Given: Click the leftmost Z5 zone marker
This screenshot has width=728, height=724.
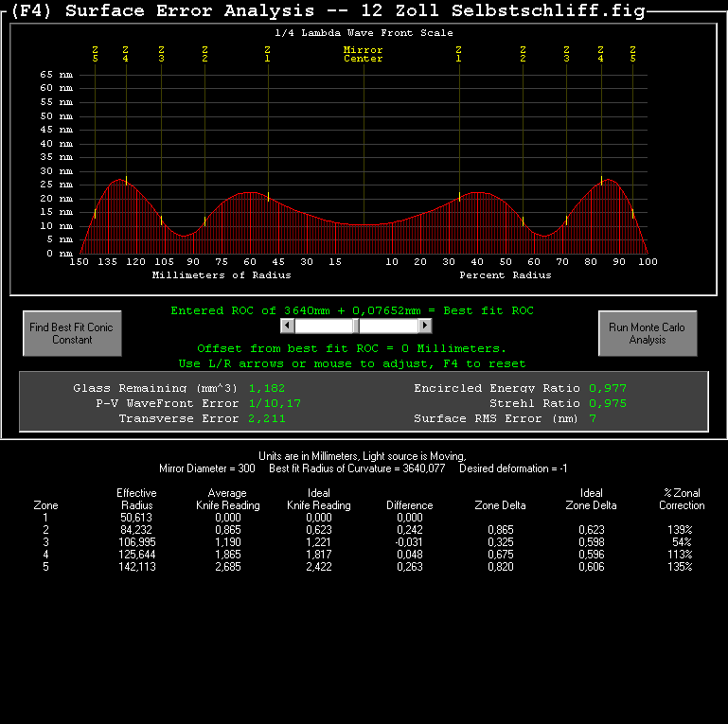Looking at the screenshot, I should point(96,54).
